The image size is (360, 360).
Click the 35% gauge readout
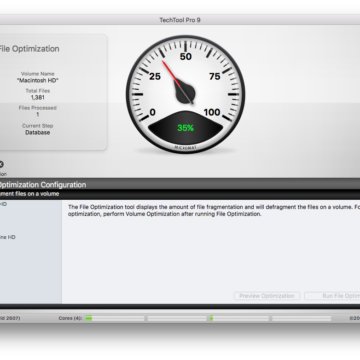click(x=185, y=128)
